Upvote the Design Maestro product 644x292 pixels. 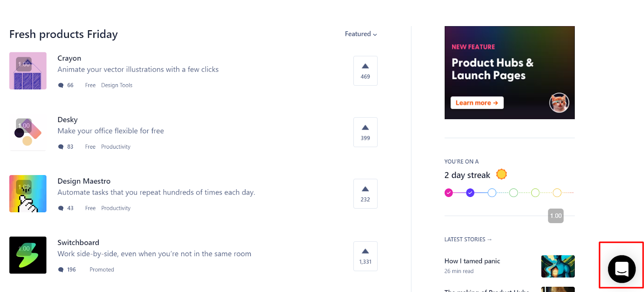pyautogui.click(x=365, y=194)
